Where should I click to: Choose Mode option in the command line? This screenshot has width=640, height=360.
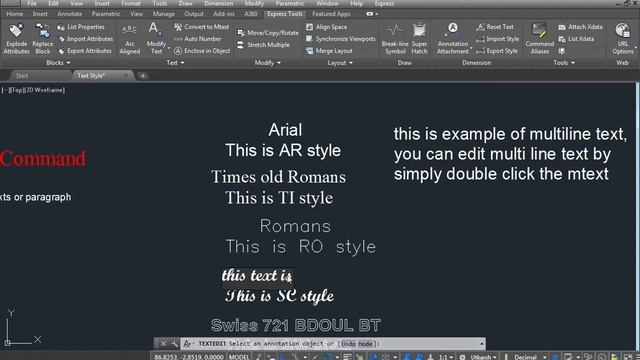click(x=365, y=344)
